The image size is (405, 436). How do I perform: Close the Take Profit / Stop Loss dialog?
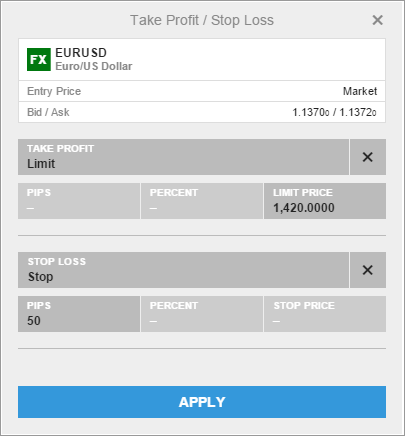pyautogui.click(x=377, y=20)
